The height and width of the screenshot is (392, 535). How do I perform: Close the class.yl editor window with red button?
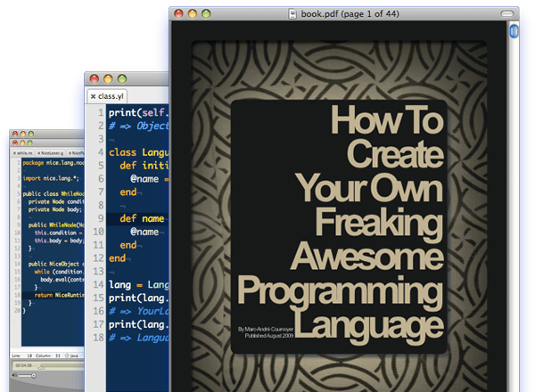95,79
